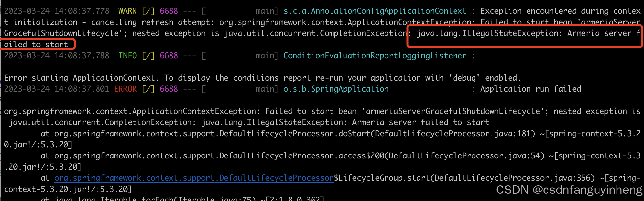This screenshot has height=201, width=644.
Task: Click the green INFO log level label
Action: click(127, 56)
